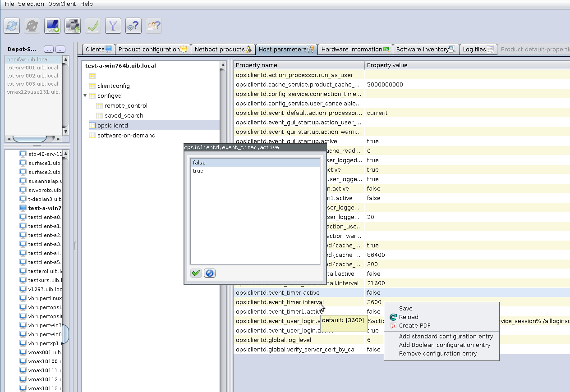Select depot tst-srv-002.uib.local

click(33, 76)
